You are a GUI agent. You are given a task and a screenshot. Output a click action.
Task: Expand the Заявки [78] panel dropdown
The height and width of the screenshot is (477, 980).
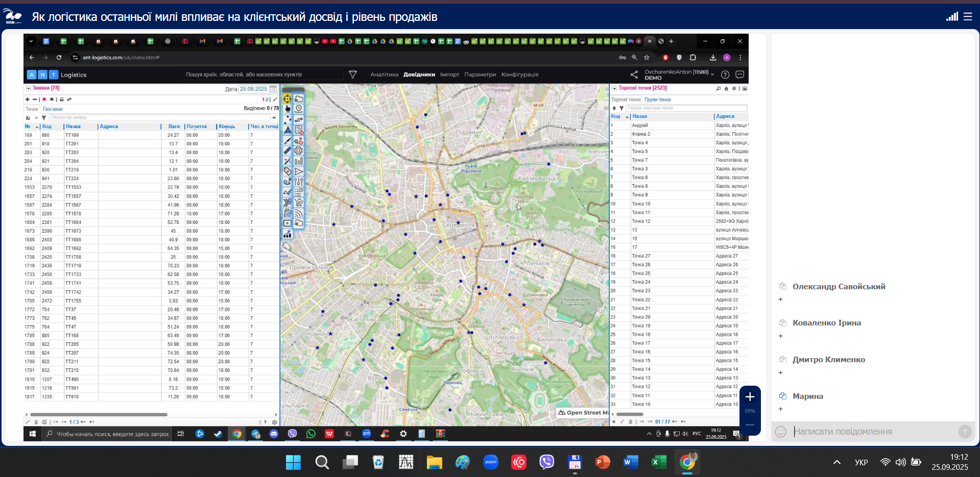[29, 88]
